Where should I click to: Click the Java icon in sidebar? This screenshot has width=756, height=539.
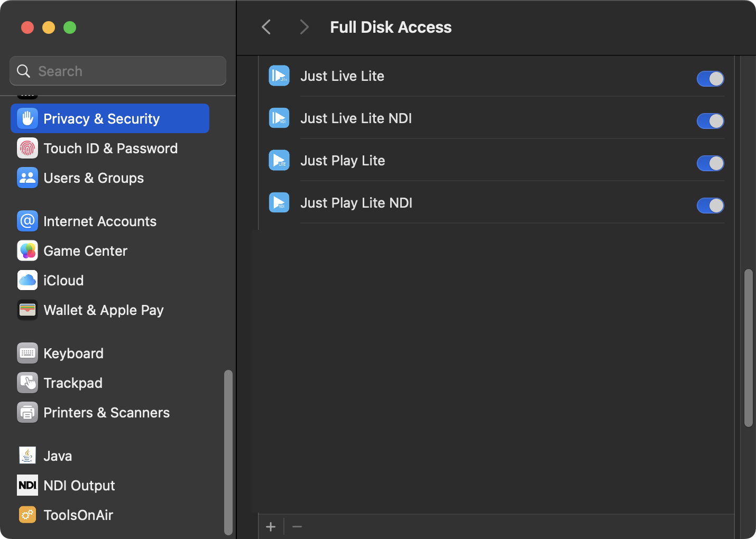[x=27, y=456]
